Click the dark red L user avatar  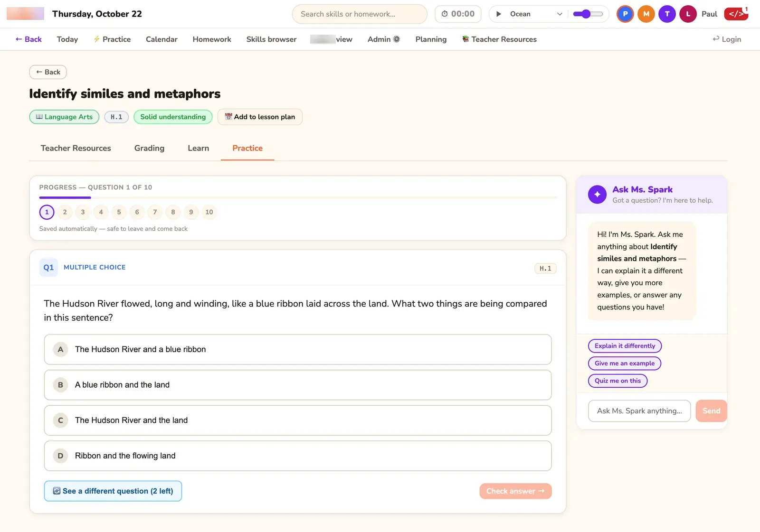point(688,14)
